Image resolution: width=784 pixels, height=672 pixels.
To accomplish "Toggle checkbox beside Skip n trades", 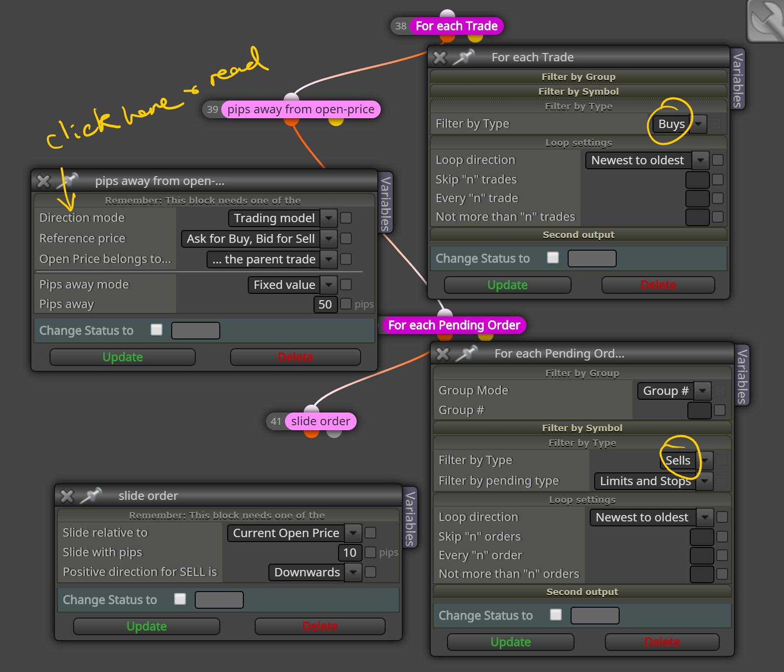I will click(x=718, y=180).
